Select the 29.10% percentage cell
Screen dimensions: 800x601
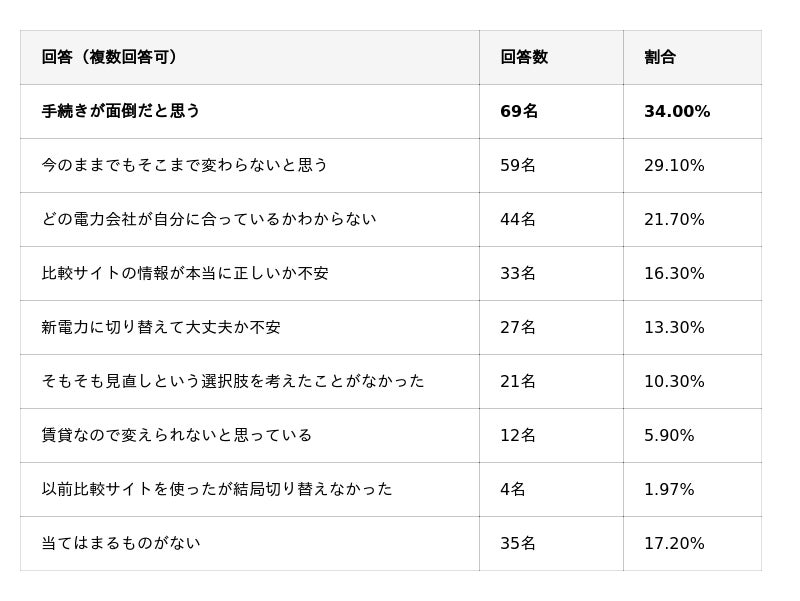pos(674,165)
